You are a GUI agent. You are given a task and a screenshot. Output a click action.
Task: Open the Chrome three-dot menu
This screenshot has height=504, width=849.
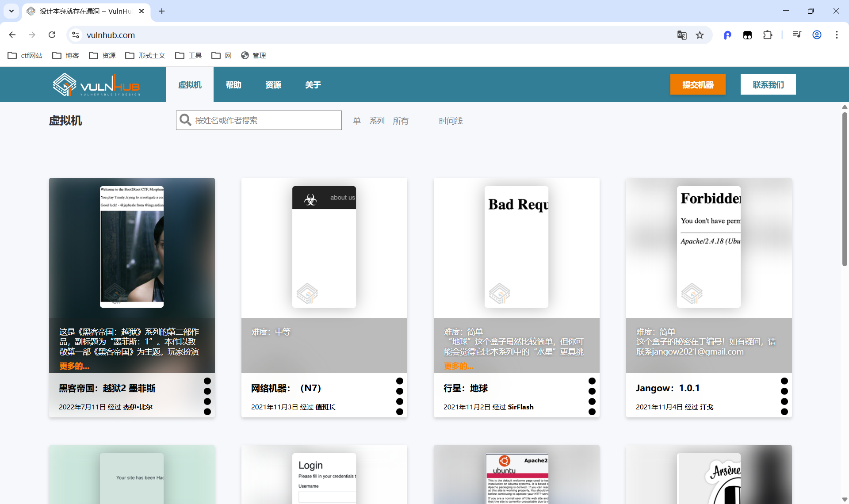(x=837, y=35)
